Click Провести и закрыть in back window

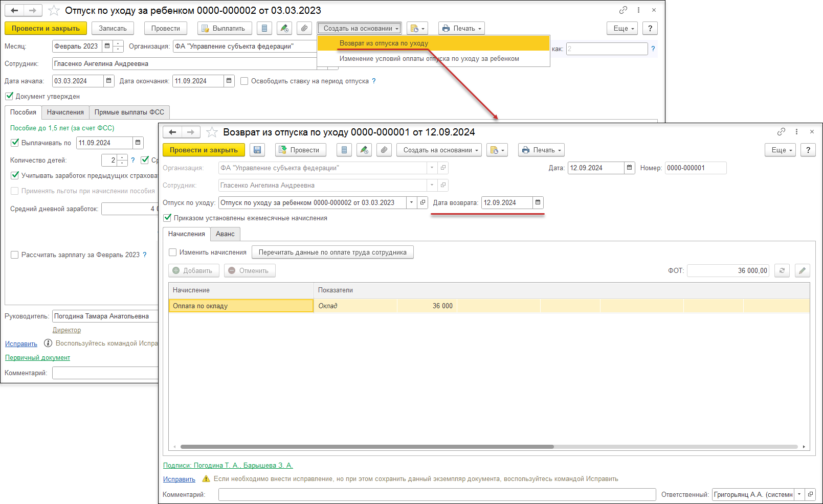[46, 29]
